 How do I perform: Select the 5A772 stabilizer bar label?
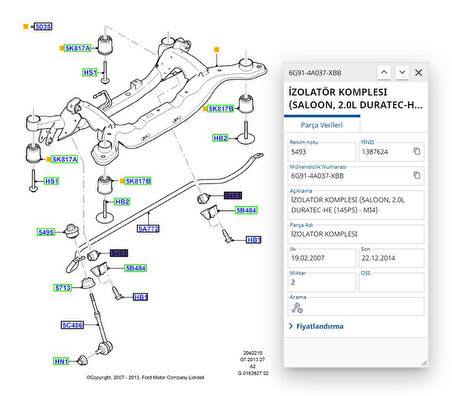pyautogui.click(x=148, y=229)
